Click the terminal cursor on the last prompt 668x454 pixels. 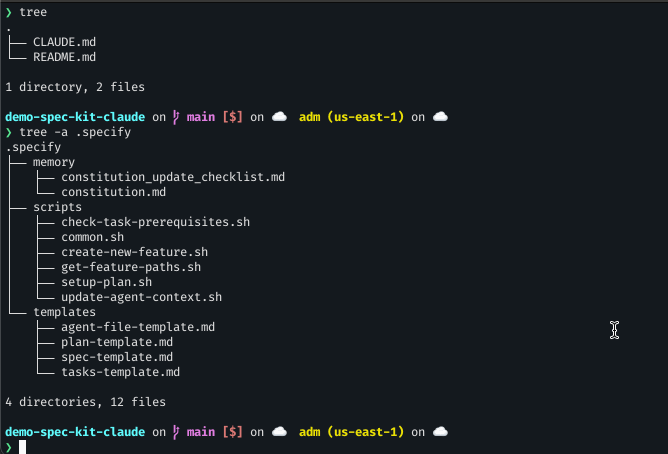point(22,447)
